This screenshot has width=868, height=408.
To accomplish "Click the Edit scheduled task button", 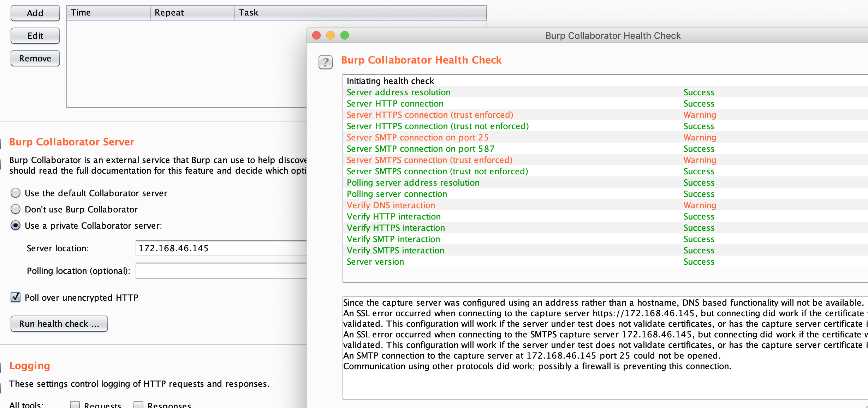I will pos(35,36).
